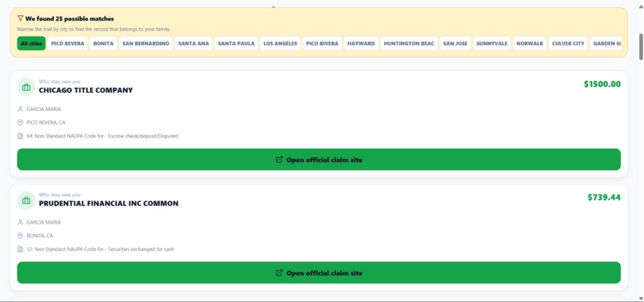
Task: Click the scrollbar up arrow
Action: (641, 6)
